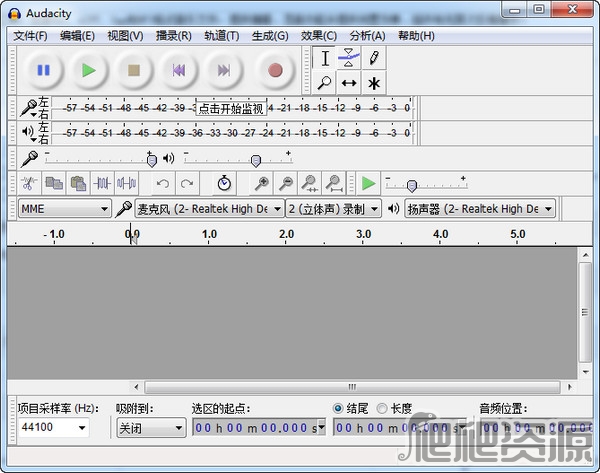Click the Silence audio icon

pos(127,184)
